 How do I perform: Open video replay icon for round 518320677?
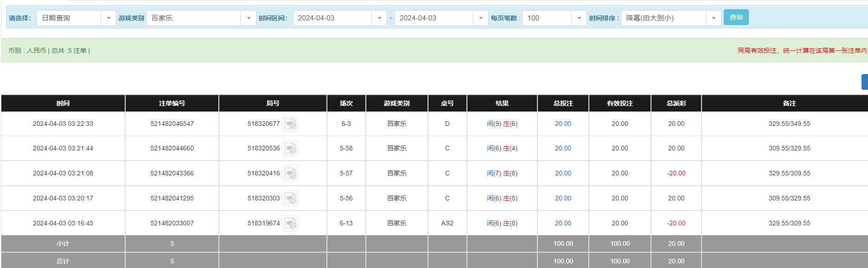tap(290, 124)
